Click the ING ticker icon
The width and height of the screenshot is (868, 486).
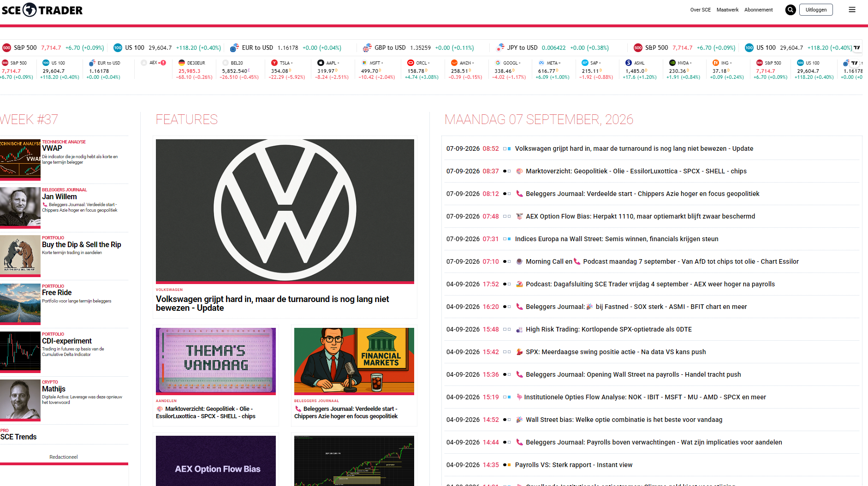716,63
